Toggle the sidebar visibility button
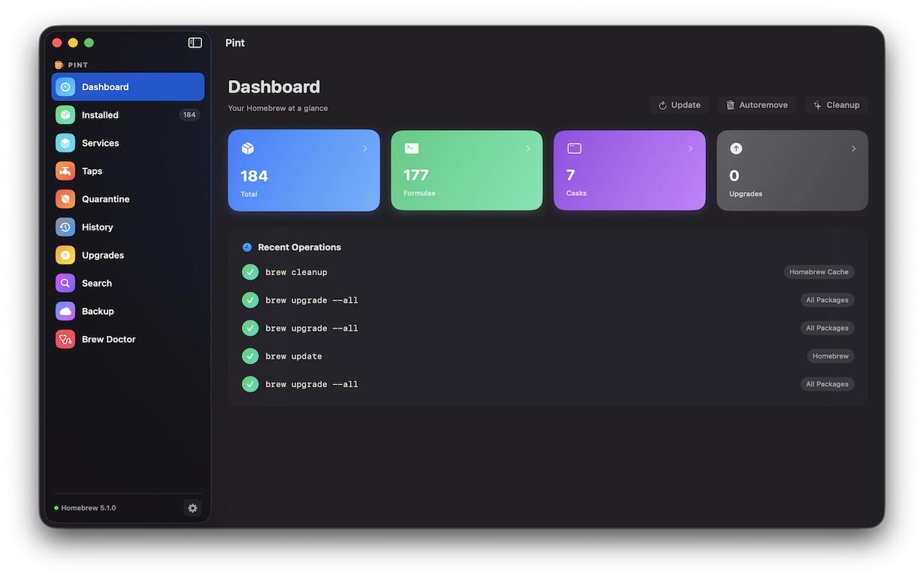The image size is (924, 578). pos(195,43)
